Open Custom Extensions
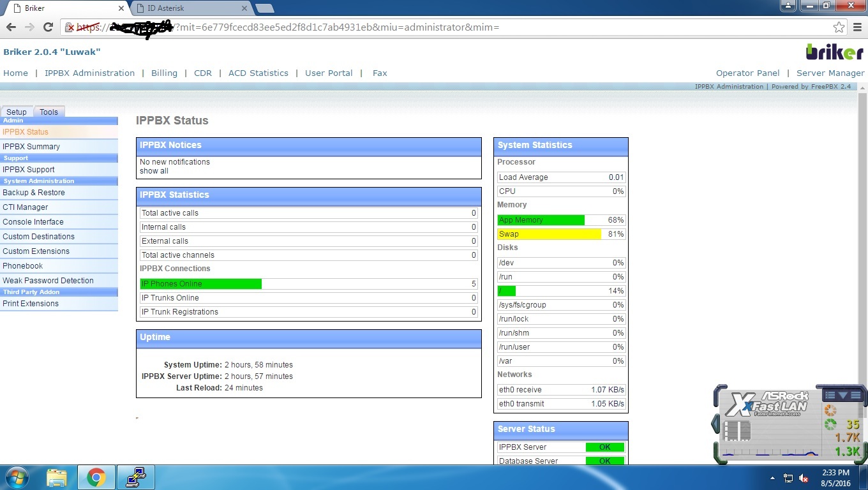Image resolution: width=868 pixels, height=490 pixels. point(59,251)
